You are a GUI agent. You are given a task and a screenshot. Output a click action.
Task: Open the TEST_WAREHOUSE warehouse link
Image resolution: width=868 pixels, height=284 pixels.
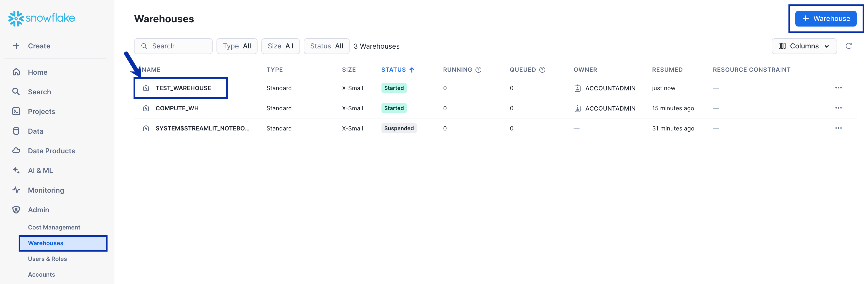click(x=183, y=88)
